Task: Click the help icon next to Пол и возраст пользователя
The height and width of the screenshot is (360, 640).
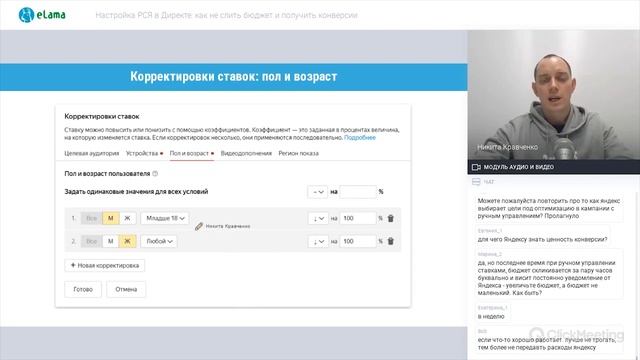Action: (x=155, y=173)
